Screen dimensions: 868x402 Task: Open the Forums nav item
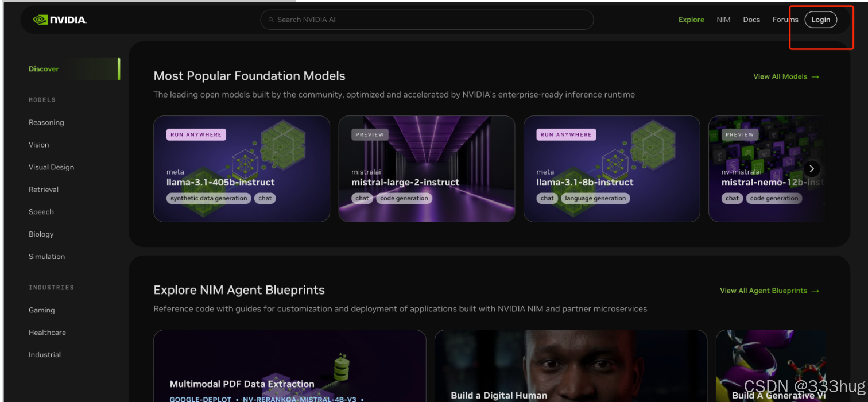785,20
